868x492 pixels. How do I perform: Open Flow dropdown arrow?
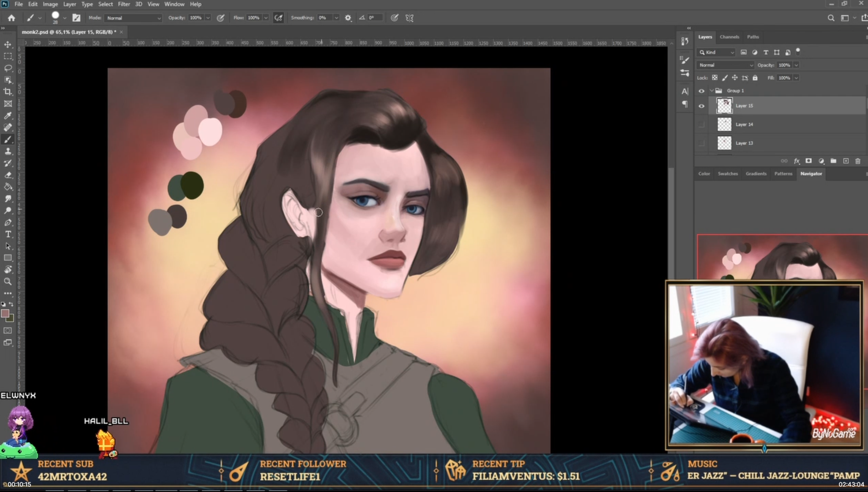[266, 18]
